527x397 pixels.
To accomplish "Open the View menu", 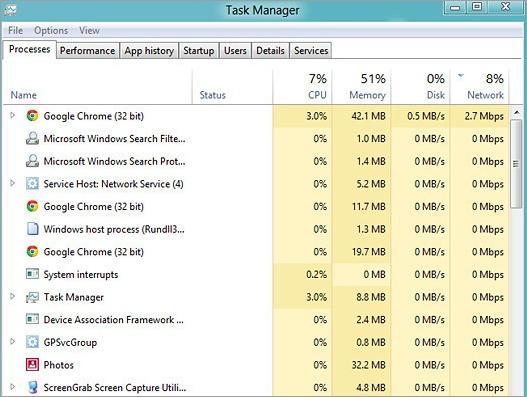I will coord(89,30).
